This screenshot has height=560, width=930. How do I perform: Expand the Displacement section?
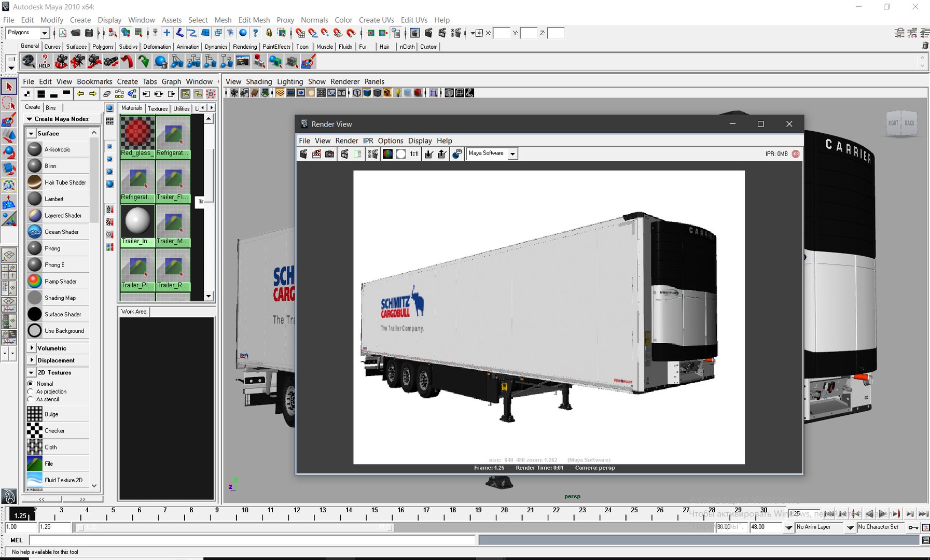(x=32, y=360)
